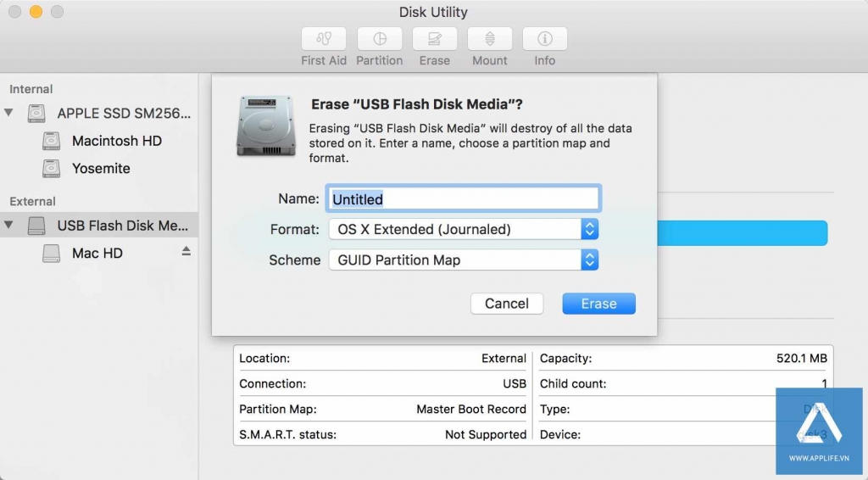868x480 pixels.
Task: Click the Mount toolbar label
Action: (490, 60)
